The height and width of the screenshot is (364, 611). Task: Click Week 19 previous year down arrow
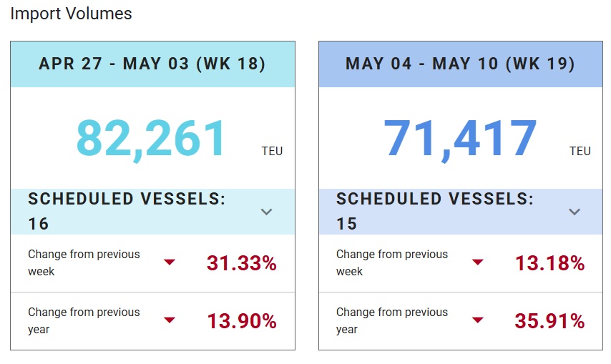(478, 320)
